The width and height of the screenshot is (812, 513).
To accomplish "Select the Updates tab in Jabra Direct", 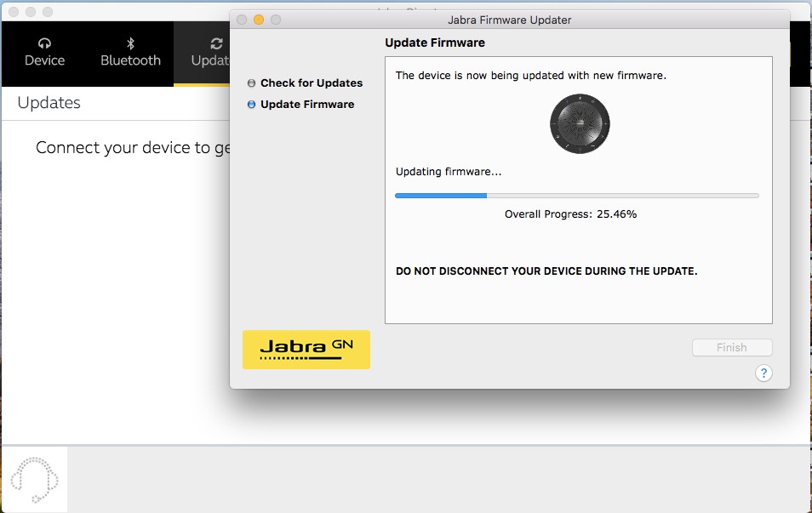I will tap(203, 54).
